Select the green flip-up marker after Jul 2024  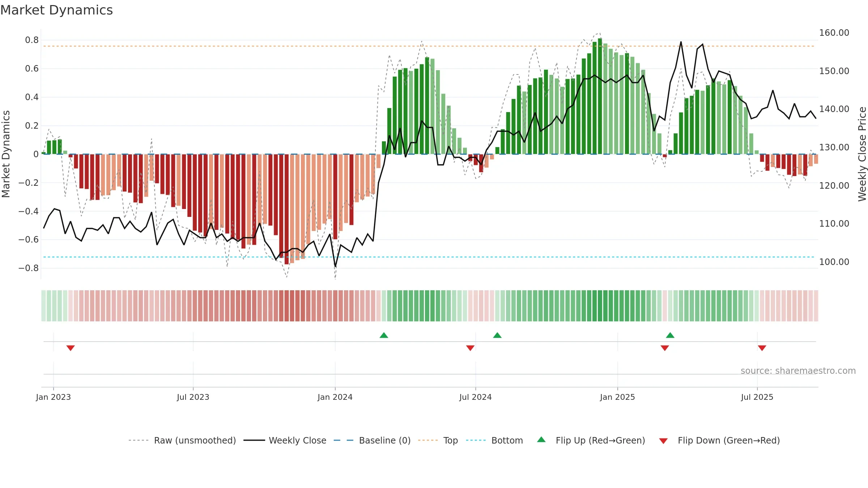tap(497, 335)
